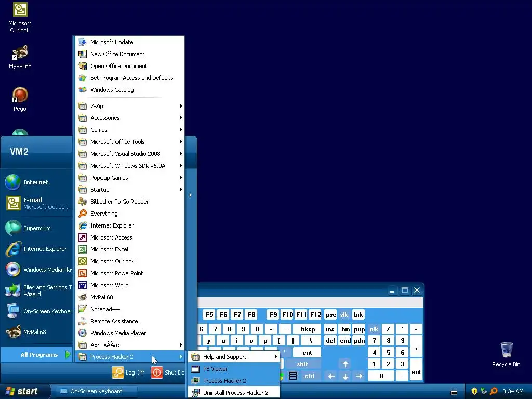Select On-Screen Keyboard taskbar button
This screenshot has width=532, height=399.
tap(96, 391)
